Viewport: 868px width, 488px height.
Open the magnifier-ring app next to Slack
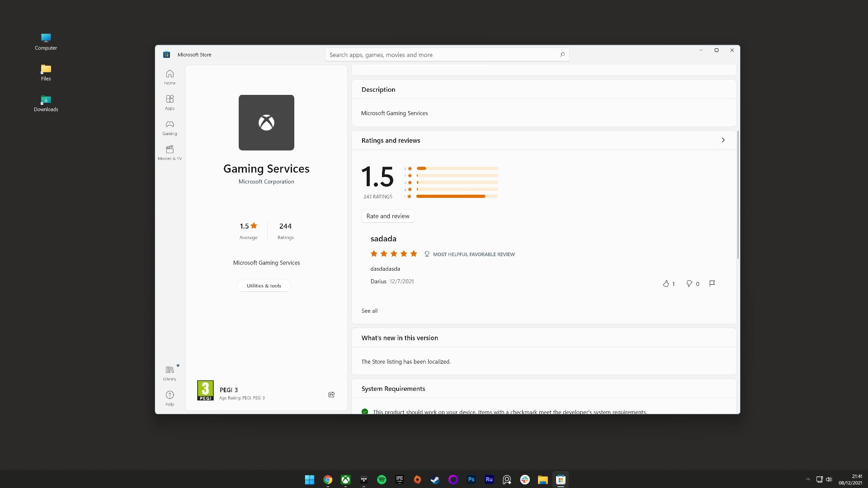pyautogui.click(x=507, y=479)
